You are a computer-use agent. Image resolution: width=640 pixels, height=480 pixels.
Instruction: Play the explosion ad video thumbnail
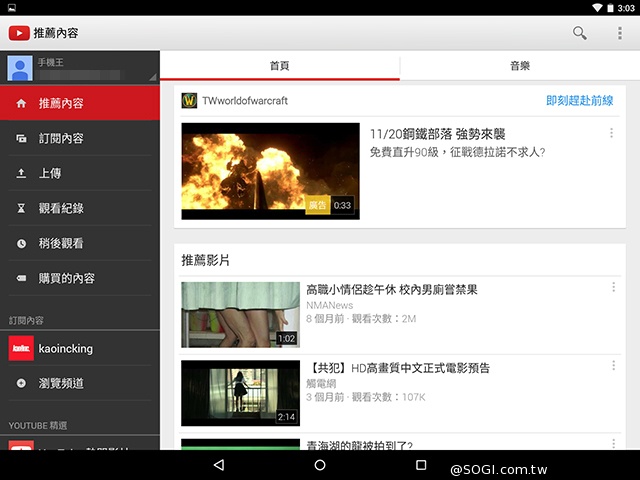click(x=270, y=171)
